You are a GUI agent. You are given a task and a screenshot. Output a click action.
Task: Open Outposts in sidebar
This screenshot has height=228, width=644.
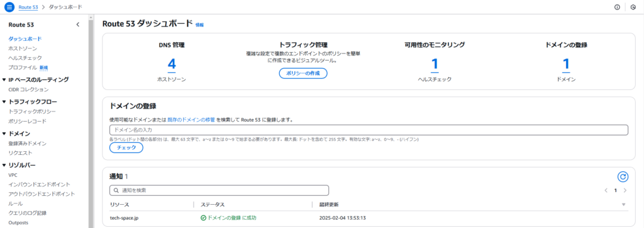tap(18, 223)
